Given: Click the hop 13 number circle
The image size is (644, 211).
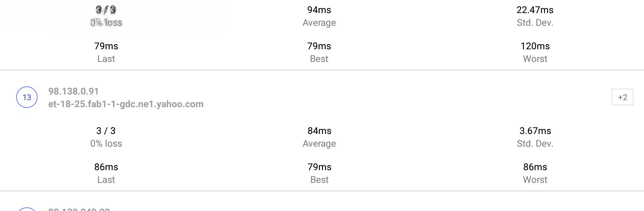Looking at the screenshot, I should click(27, 97).
